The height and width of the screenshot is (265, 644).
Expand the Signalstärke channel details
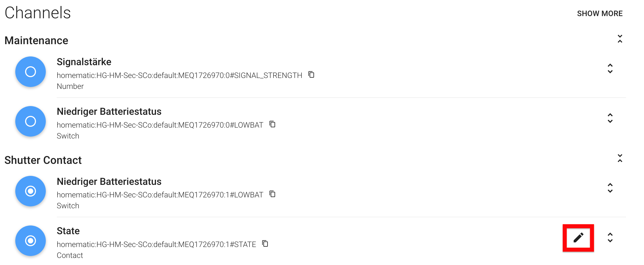(610, 69)
